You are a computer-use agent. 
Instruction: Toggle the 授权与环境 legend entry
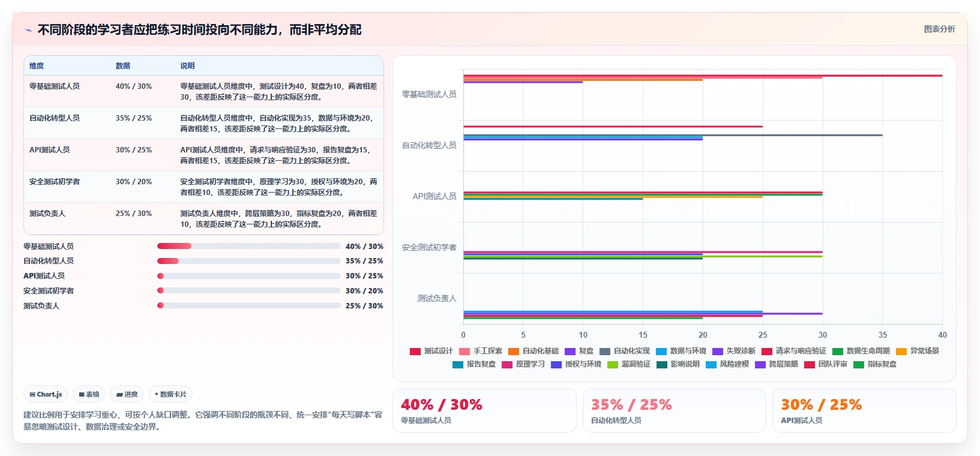(x=576, y=364)
